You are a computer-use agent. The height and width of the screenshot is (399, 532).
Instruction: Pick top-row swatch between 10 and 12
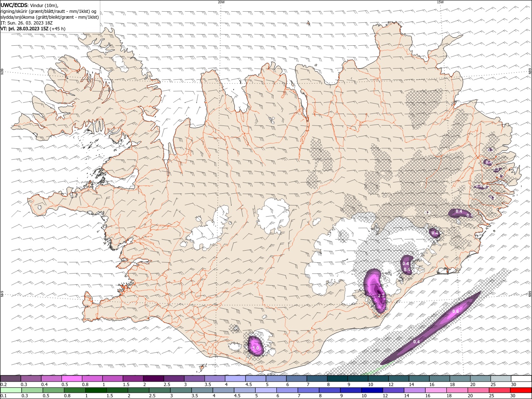click(378, 378)
